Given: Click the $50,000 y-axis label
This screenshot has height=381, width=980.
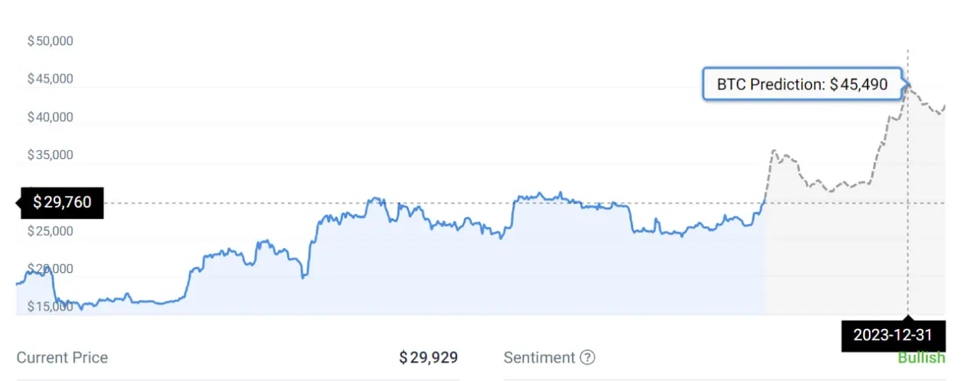Looking at the screenshot, I should pyautogui.click(x=50, y=41).
